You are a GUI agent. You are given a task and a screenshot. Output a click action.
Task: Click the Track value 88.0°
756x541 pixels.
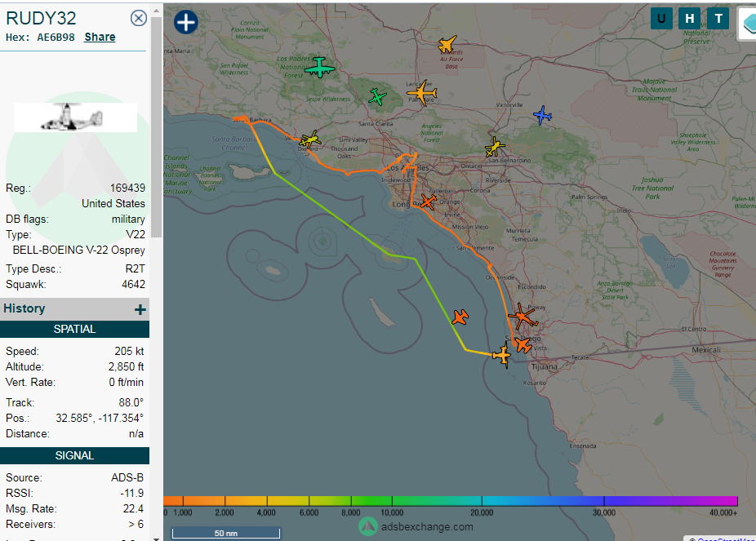[131, 402]
